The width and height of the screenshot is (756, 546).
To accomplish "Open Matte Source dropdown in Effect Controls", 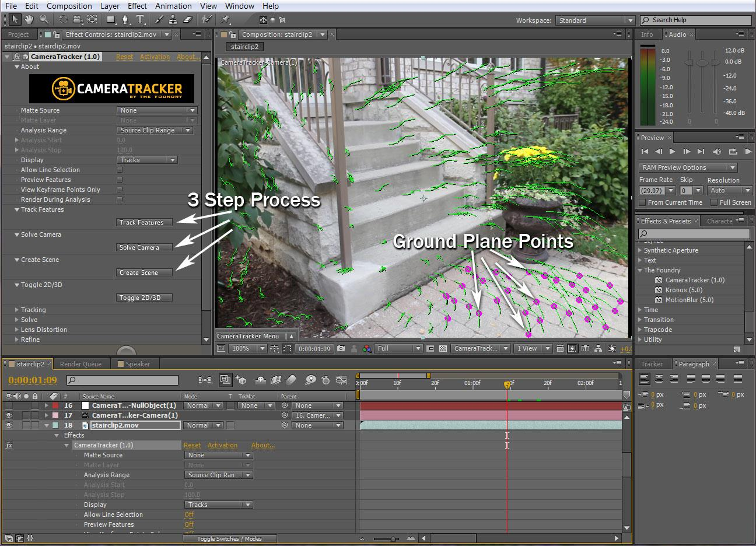I will coord(157,110).
